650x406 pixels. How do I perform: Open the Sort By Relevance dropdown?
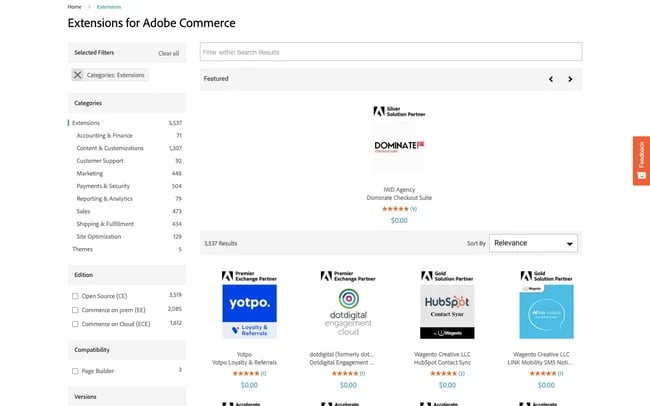(x=533, y=243)
